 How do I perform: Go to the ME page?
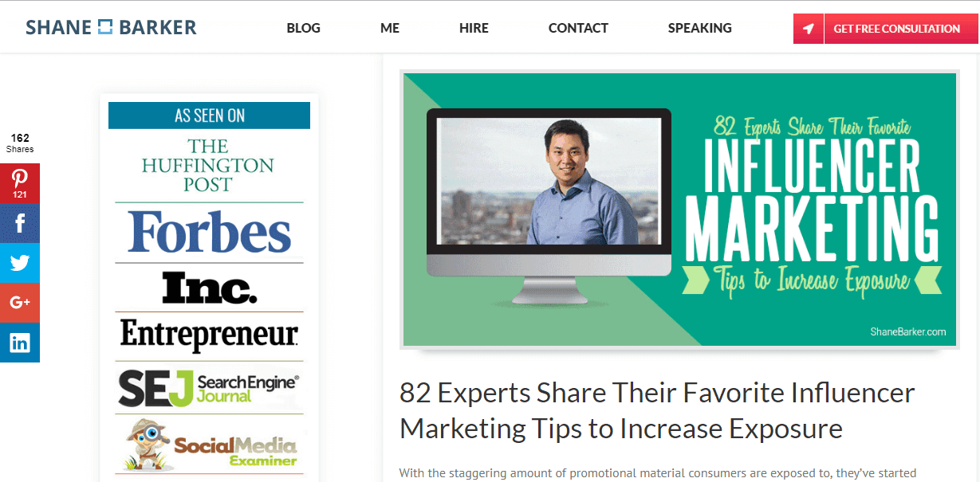(390, 28)
